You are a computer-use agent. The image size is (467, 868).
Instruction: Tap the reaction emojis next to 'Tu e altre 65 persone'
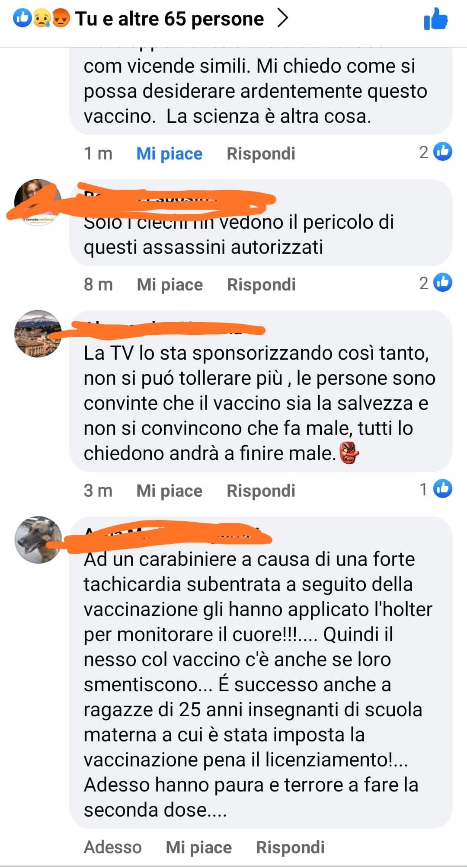pos(42,18)
